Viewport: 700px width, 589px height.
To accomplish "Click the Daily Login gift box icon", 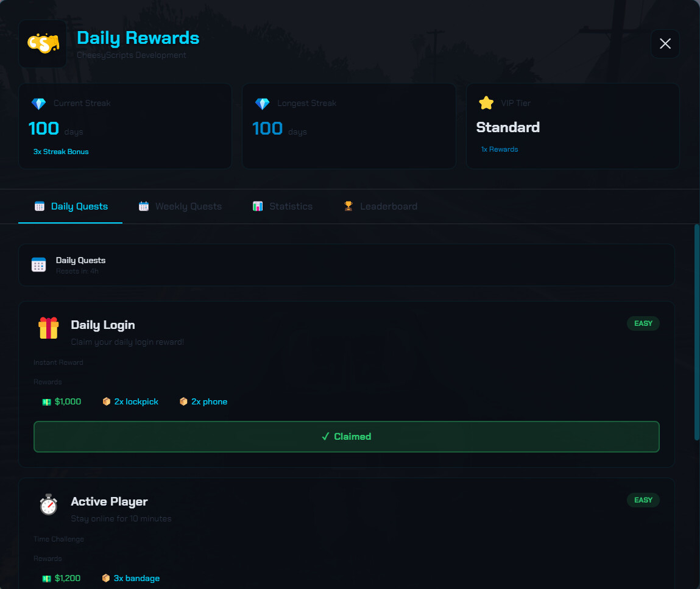I will [x=48, y=328].
